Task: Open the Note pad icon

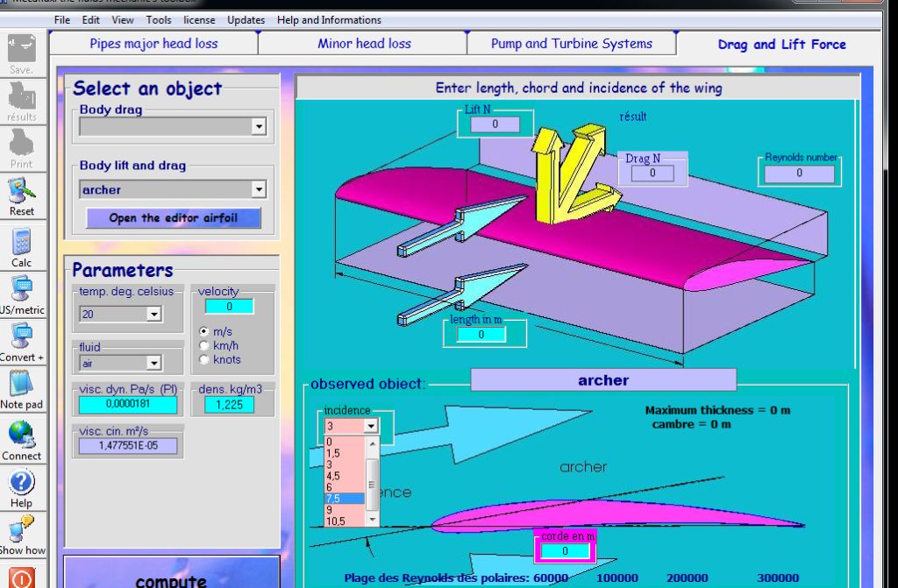Action: click(21, 385)
